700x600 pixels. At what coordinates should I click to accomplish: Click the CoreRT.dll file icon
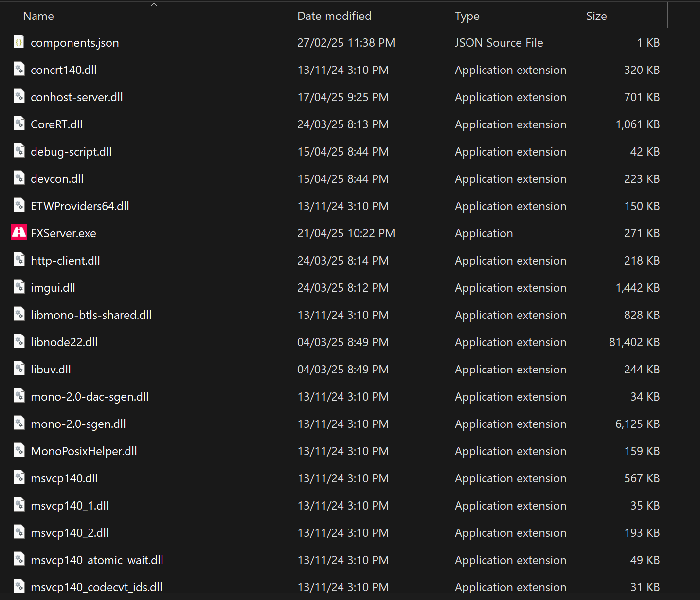pos(19,124)
